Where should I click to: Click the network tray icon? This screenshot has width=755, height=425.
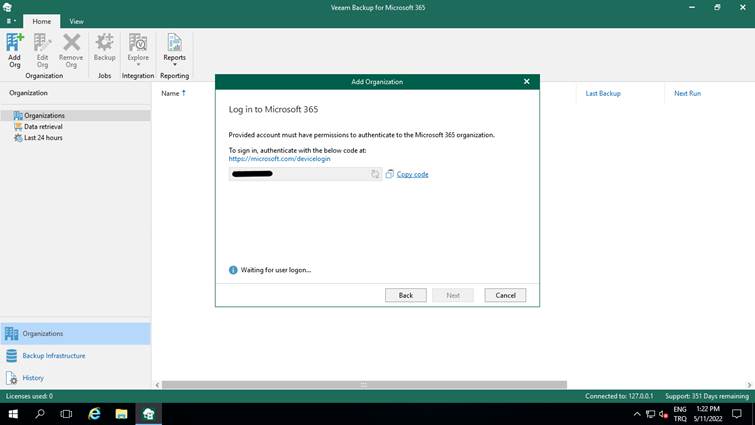click(x=651, y=414)
